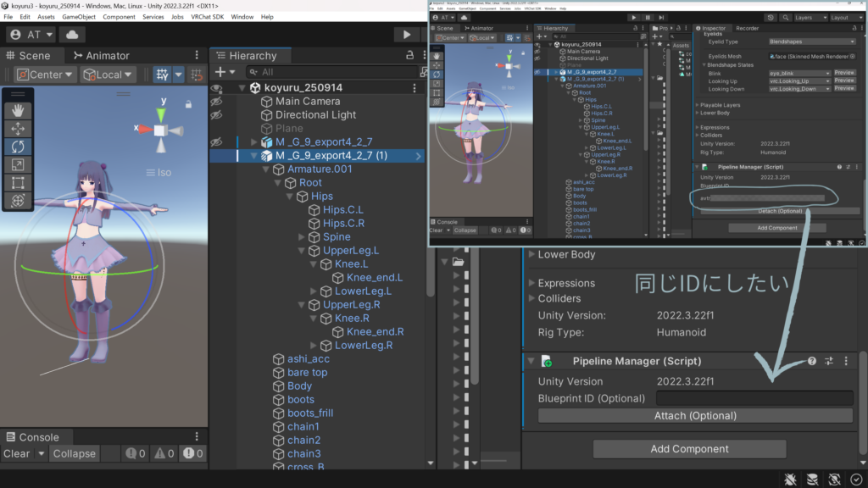Open the AT account dropdown

point(31,34)
